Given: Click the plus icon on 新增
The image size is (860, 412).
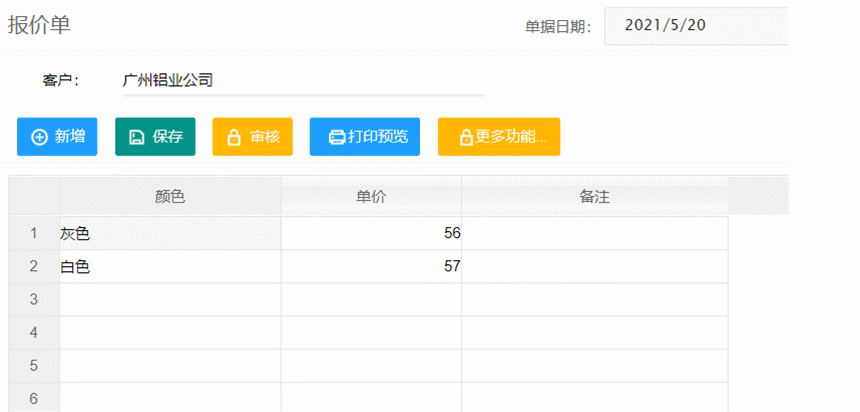Looking at the screenshot, I should (39, 137).
